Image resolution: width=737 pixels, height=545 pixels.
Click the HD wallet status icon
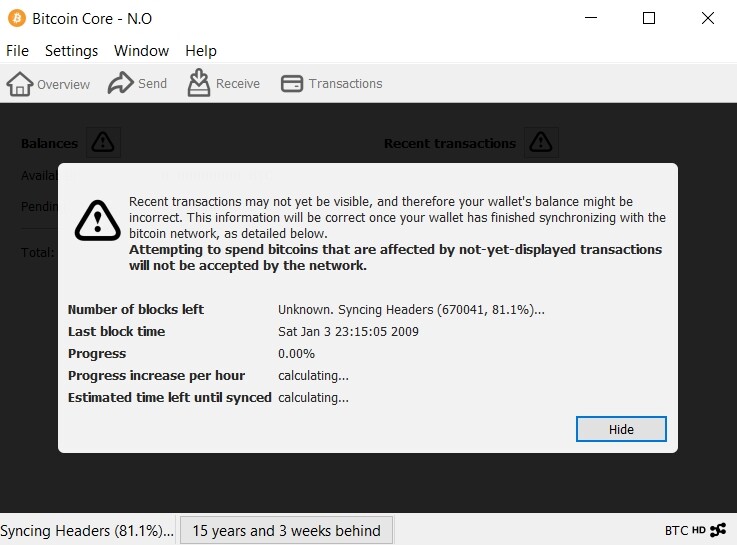coord(699,530)
